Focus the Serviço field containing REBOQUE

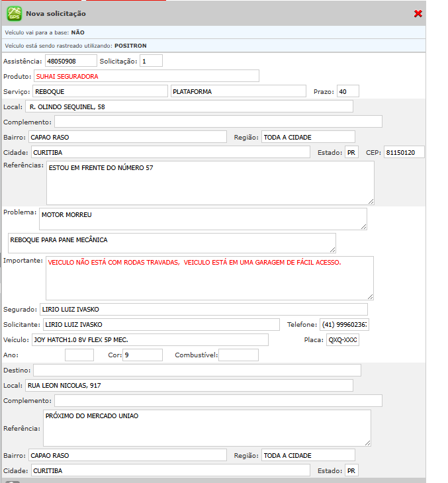pyautogui.click(x=100, y=91)
